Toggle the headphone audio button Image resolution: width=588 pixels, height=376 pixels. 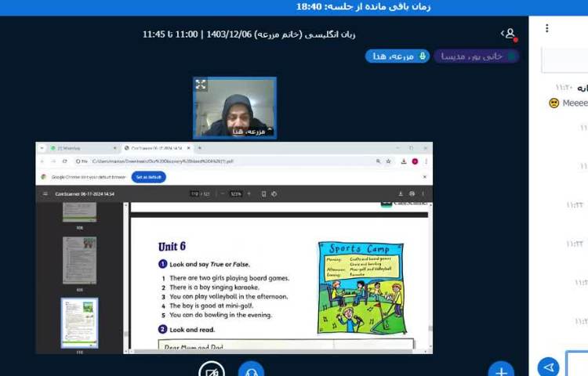pos(251,370)
